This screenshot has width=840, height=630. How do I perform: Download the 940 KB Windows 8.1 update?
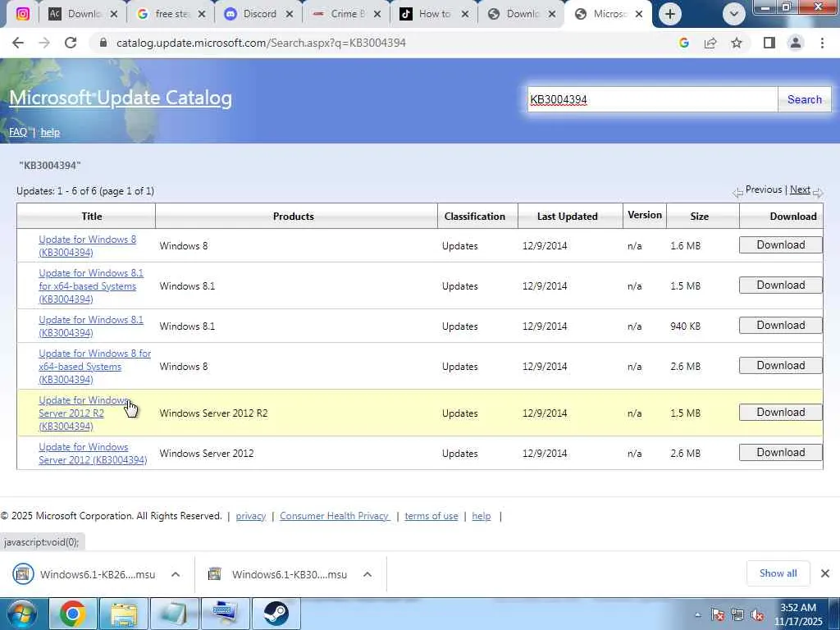point(781,325)
